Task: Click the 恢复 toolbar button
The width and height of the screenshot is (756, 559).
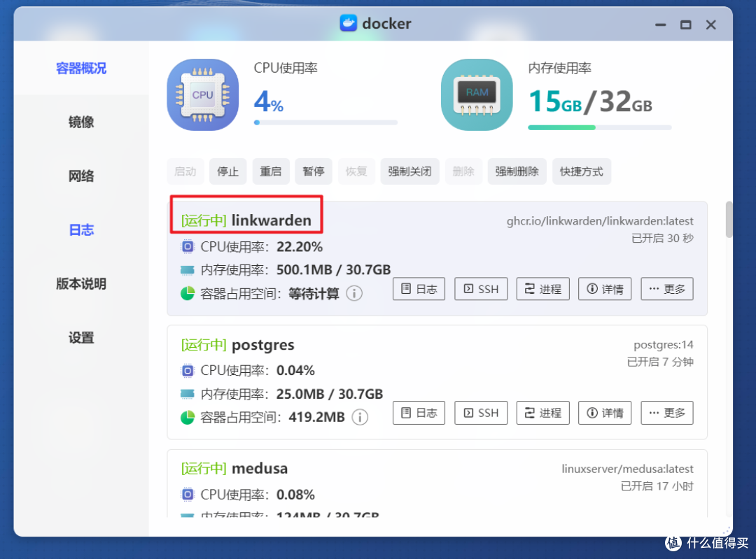Action: point(356,171)
